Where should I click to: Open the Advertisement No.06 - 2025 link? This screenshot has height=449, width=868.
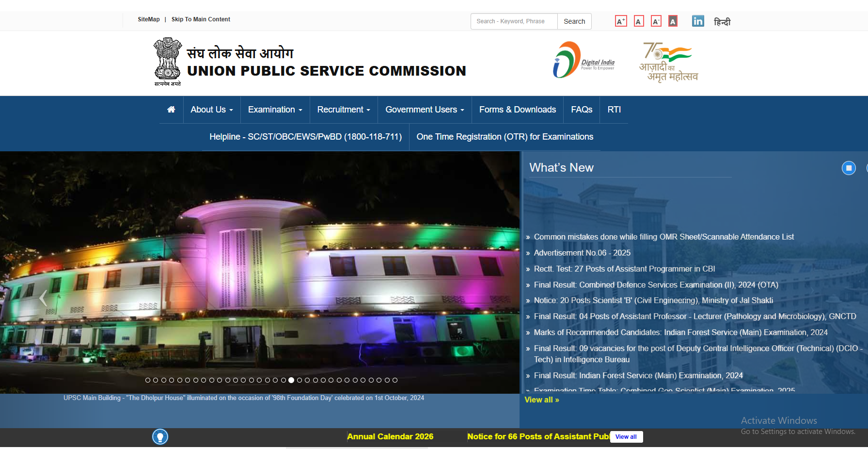pyautogui.click(x=582, y=253)
